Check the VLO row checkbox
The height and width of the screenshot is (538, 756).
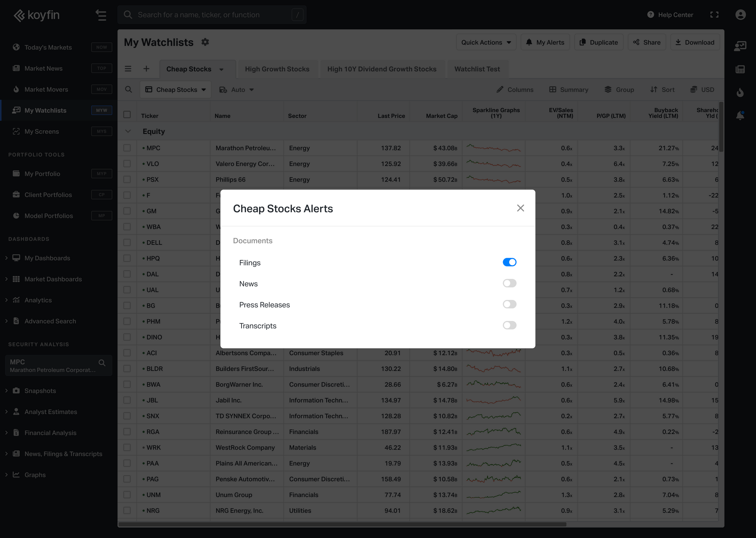127,164
